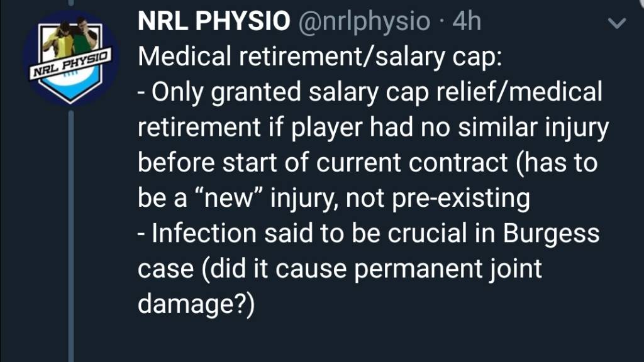The image size is (644, 362).
Task: Tap the vertical thread connector line below the avatar
Action: point(71,236)
